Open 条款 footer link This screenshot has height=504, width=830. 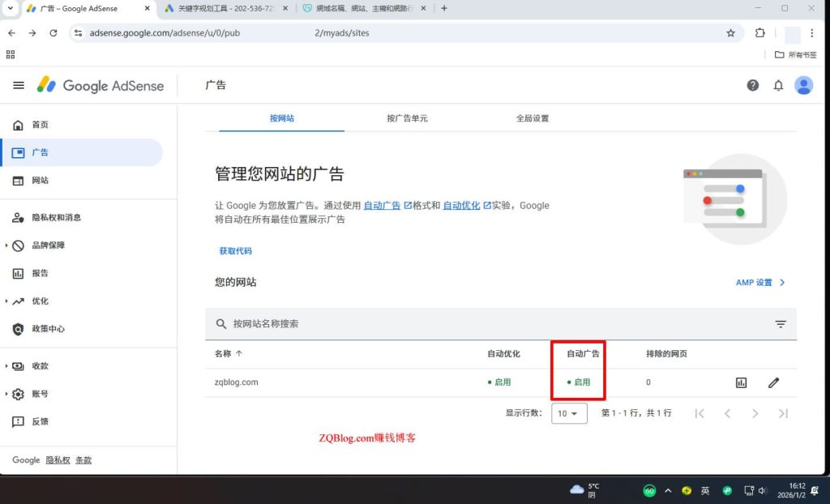(x=83, y=460)
